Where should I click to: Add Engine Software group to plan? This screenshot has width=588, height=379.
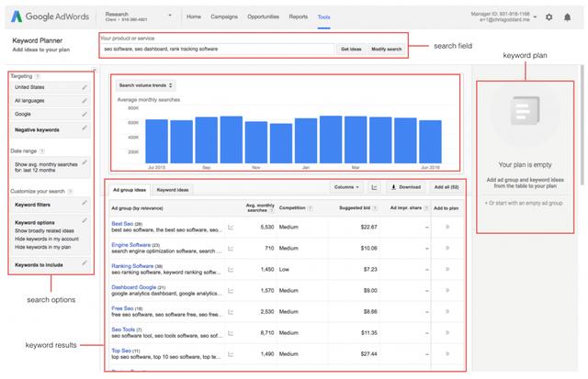448,247
